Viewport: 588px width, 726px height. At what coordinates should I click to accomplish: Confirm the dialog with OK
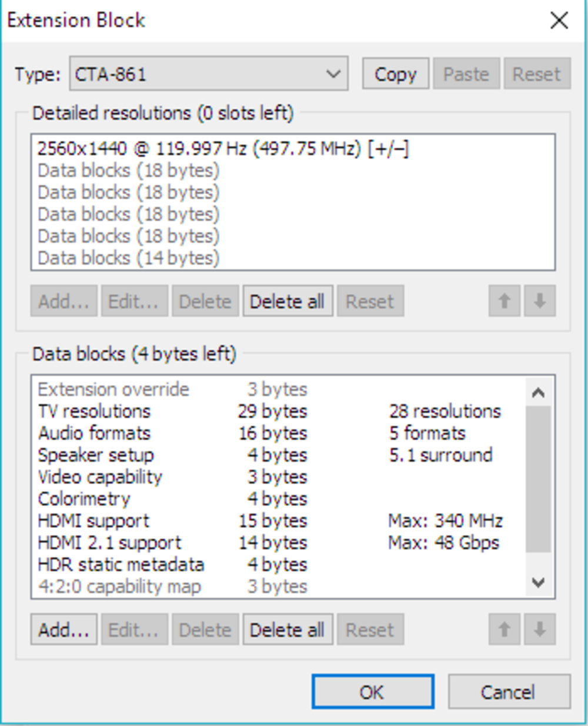tap(372, 692)
